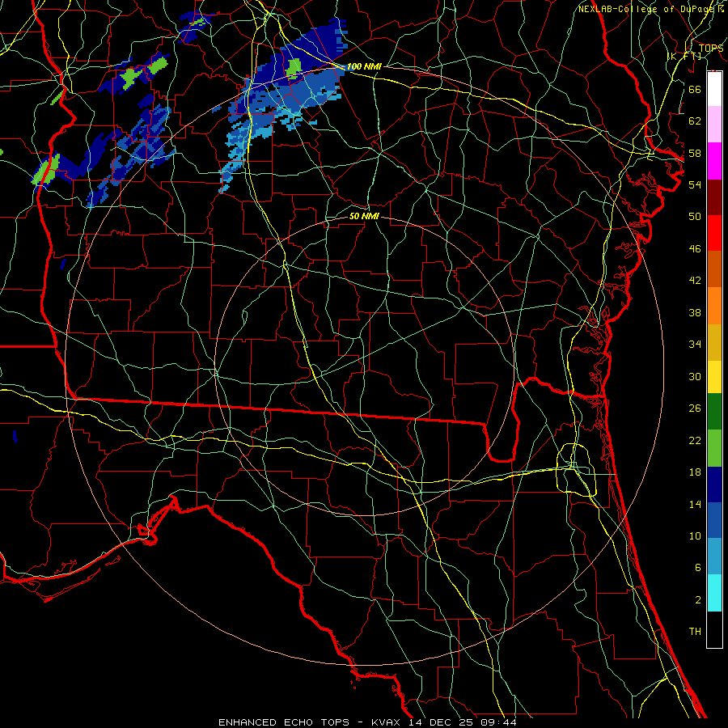Click the 62 value on the legend

click(695, 121)
